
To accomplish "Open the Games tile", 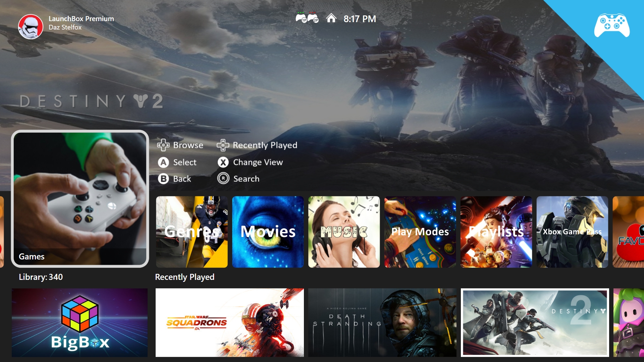I will click(x=80, y=199).
